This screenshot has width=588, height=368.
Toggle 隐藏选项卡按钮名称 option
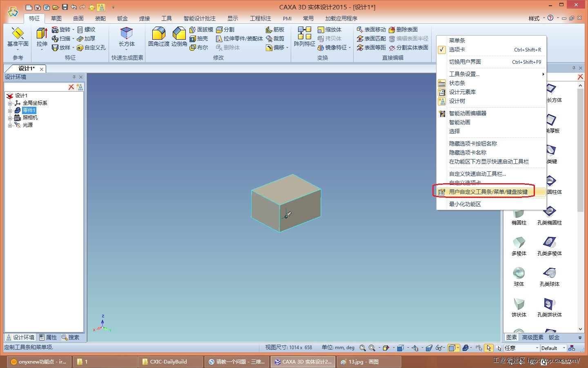pyautogui.click(x=491, y=144)
